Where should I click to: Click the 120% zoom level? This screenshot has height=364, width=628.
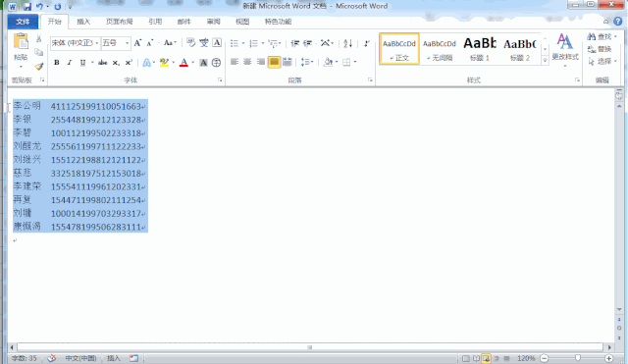[x=526, y=358]
